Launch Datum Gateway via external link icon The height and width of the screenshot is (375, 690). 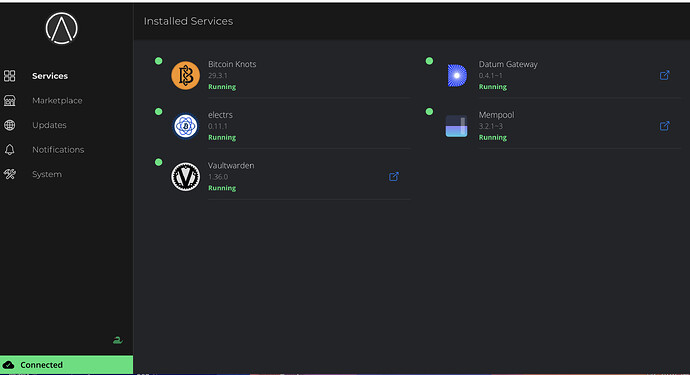pyautogui.click(x=664, y=75)
